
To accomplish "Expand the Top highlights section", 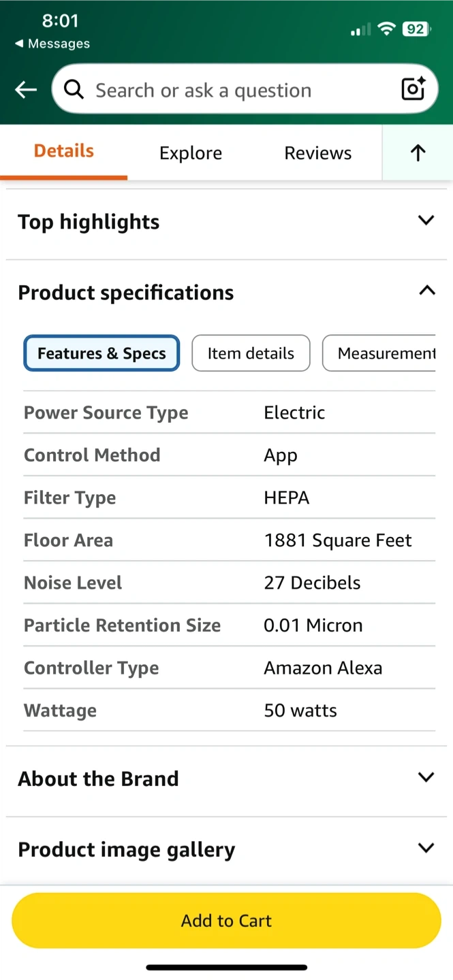I will coord(426,220).
